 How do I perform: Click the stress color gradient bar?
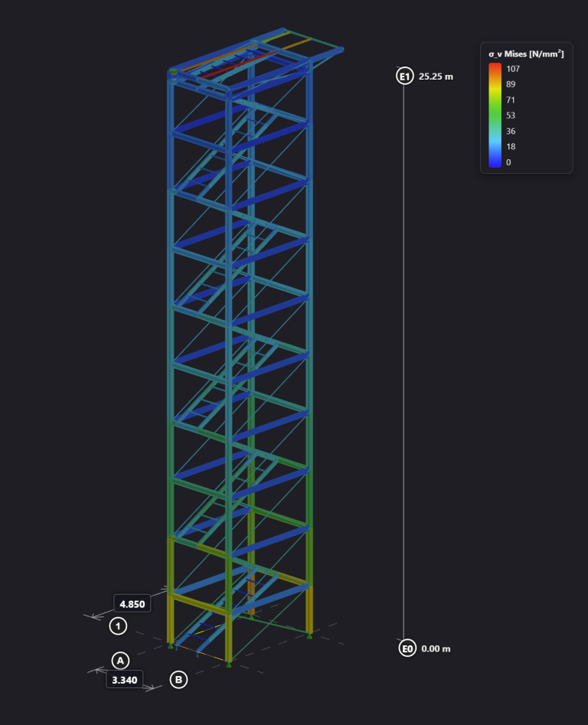[495, 115]
